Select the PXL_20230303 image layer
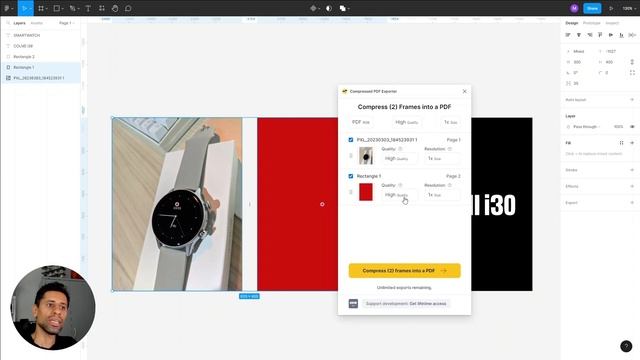Screen dimensions: 640x360 [x=41, y=78]
